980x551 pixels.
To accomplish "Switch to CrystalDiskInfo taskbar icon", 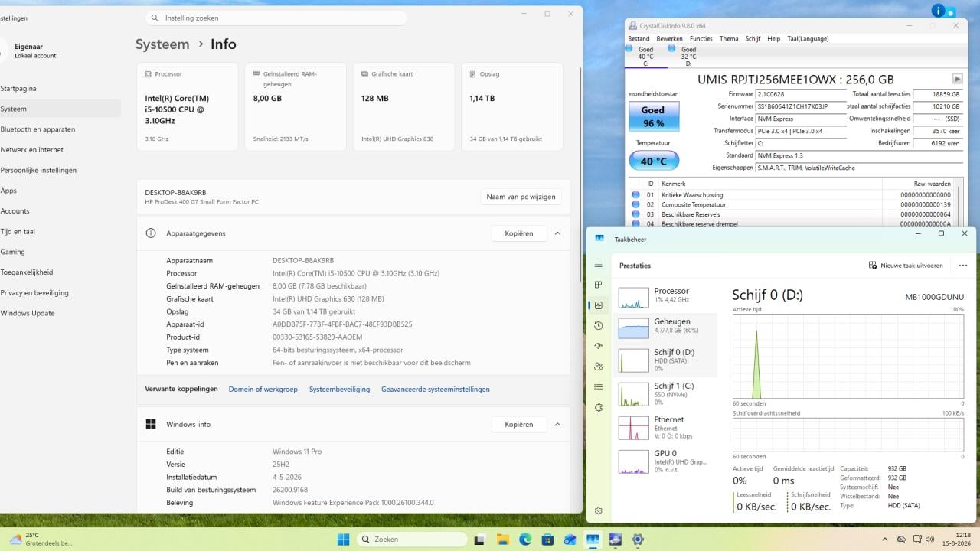I will [615, 540].
